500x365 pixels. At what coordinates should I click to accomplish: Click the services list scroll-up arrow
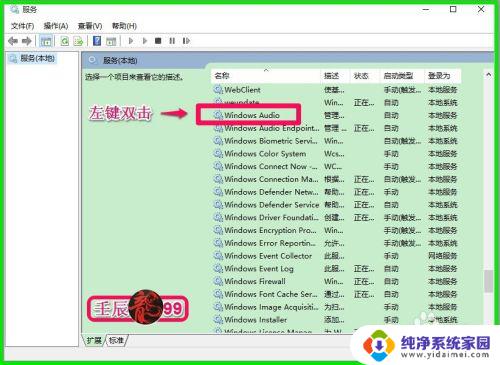(x=488, y=75)
